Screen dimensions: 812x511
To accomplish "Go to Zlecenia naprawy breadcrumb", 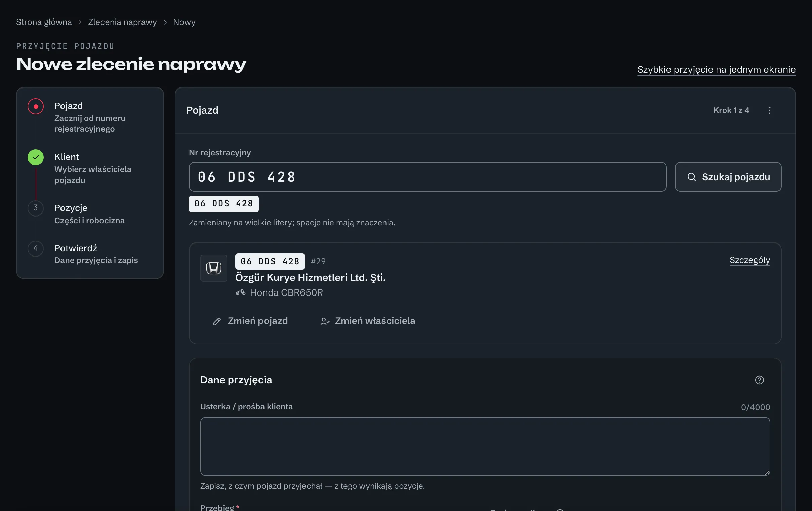I will click(x=122, y=22).
